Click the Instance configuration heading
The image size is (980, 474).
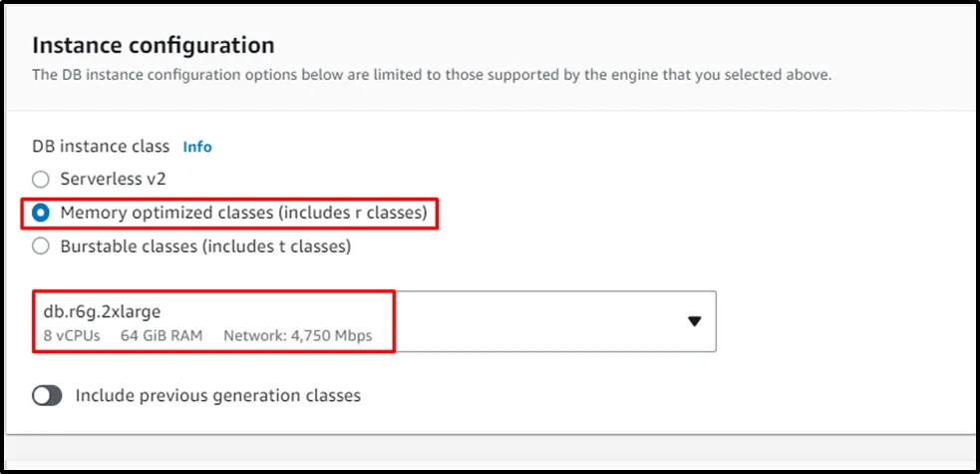tap(154, 45)
